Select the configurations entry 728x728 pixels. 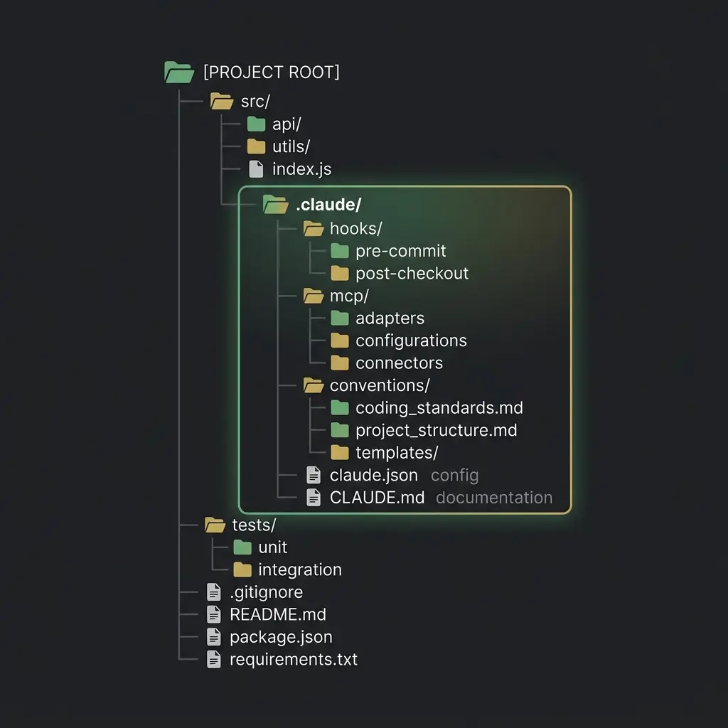click(412, 341)
